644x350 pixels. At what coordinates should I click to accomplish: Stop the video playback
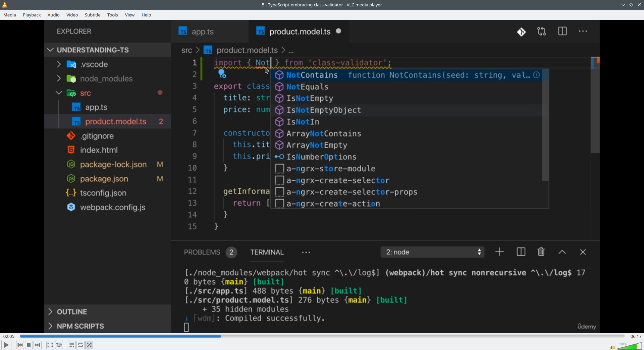point(29,345)
